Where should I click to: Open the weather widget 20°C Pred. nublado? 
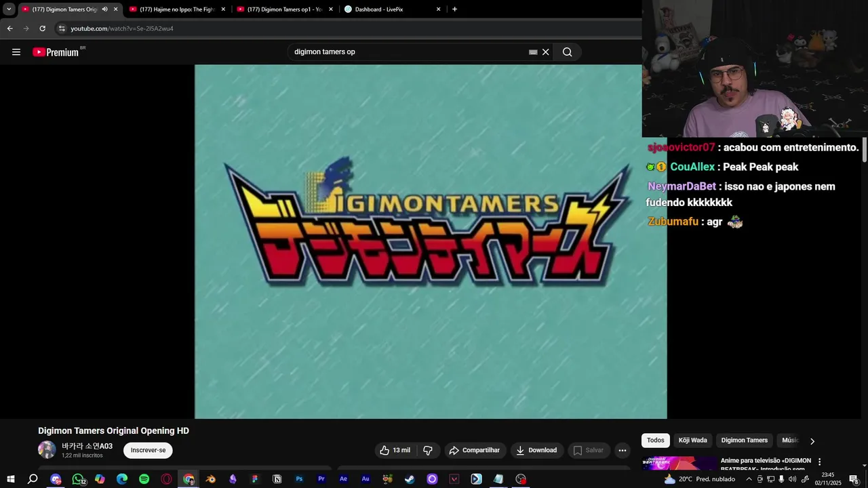coord(699,479)
